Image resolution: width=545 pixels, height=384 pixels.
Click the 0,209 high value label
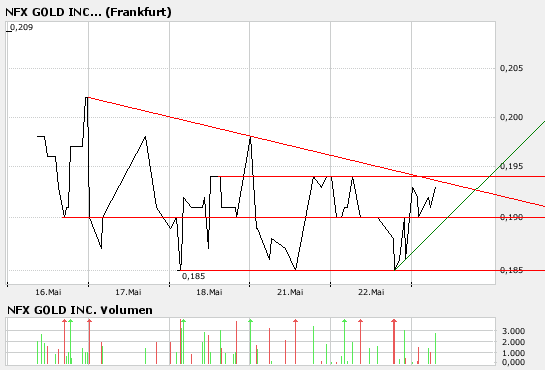pos(21,27)
